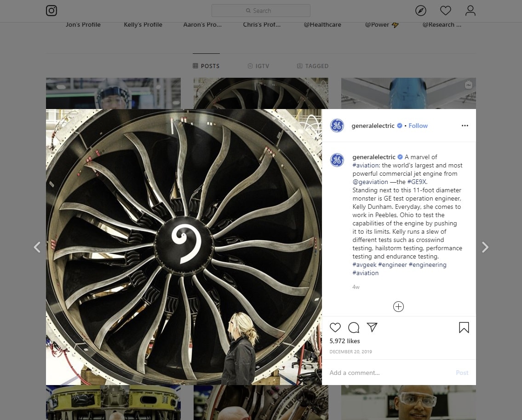Open post options via the three-dot menu
Screen dimensions: 522x420
465,125
